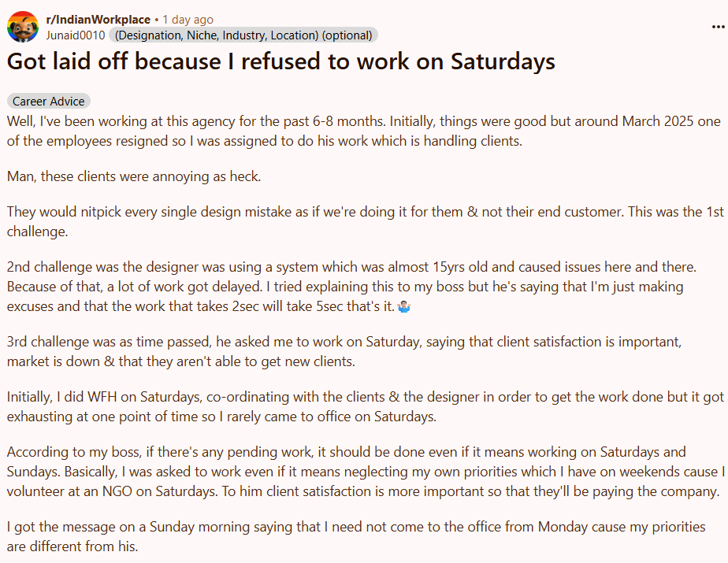Click the r/IndianWorkplace community avatar
Screen dimensions: 728x563
coord(23,27)
